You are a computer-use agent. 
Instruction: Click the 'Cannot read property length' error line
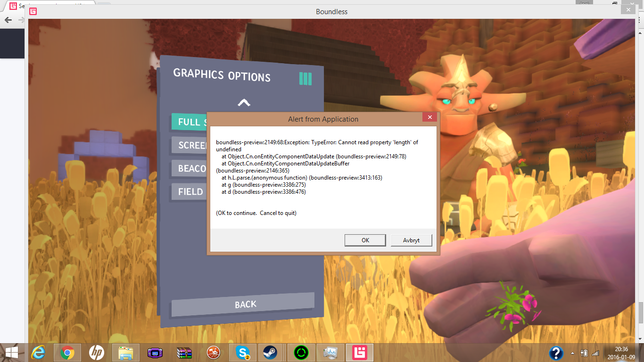(317, 146)
